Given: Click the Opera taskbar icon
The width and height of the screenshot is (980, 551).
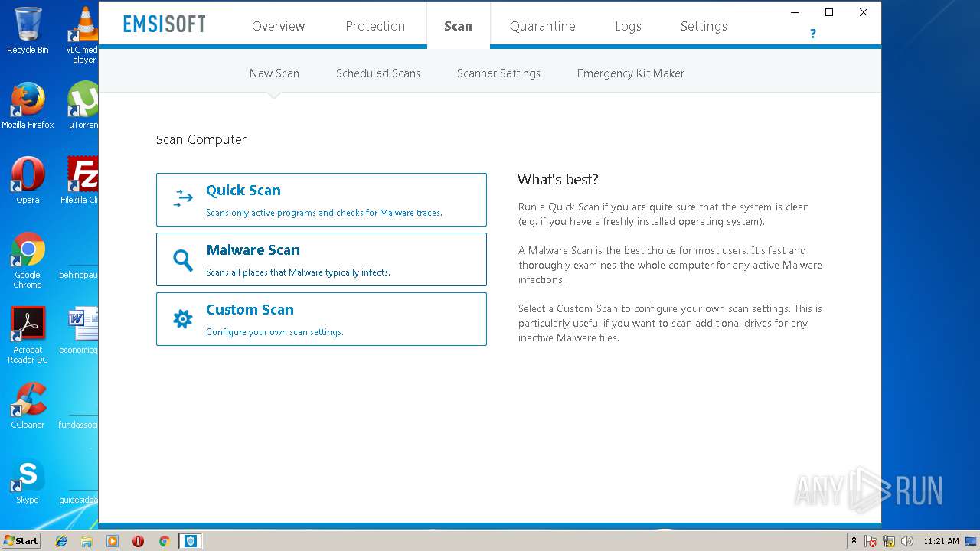Looking at the screenshot, I should [138, 541].
